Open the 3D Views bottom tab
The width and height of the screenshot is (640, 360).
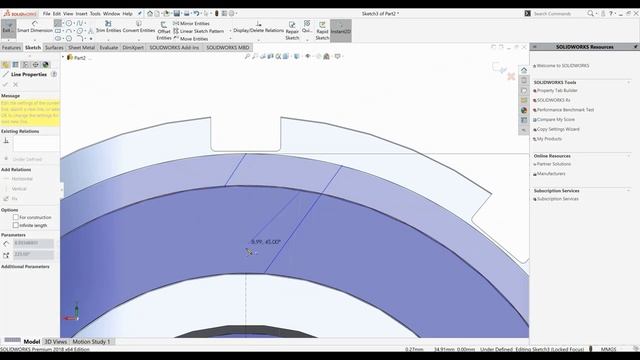click(x=56, y=342)
